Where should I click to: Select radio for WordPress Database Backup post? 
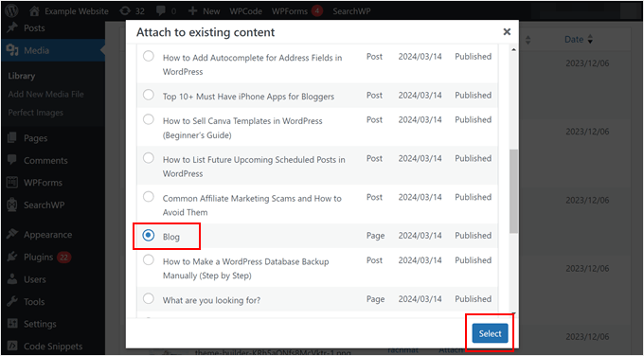149,260
